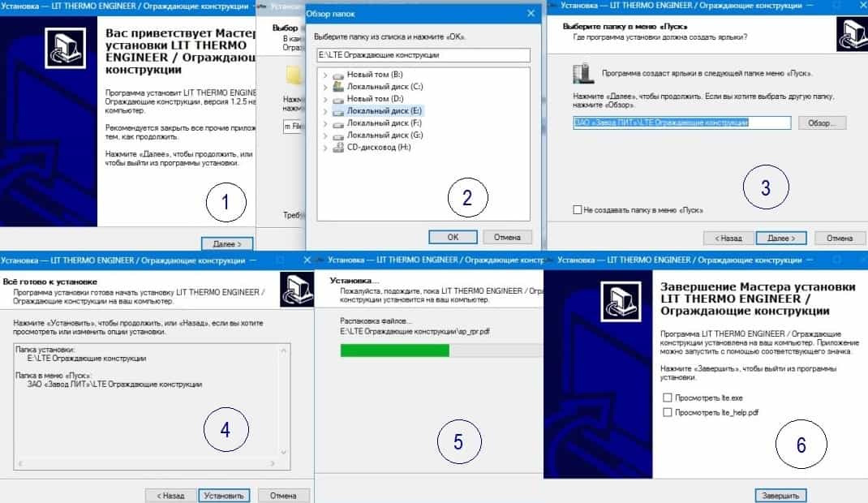This screenshot has width=868, height=503.
Task: Expand the Локальный диск (E:) tree node
Action: coord(325,110)
